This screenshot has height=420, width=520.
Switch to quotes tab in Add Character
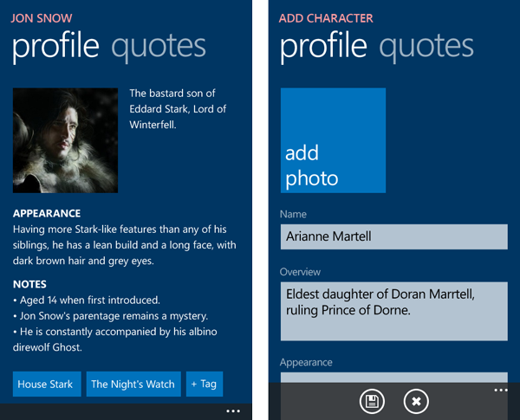[x=426, y=47]
